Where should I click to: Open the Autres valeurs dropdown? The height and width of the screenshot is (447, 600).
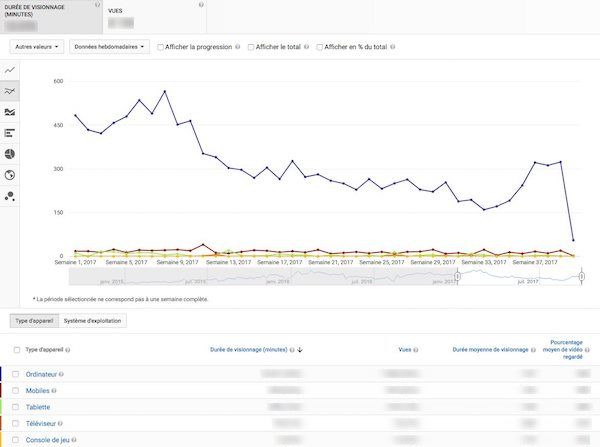point(37,46)
